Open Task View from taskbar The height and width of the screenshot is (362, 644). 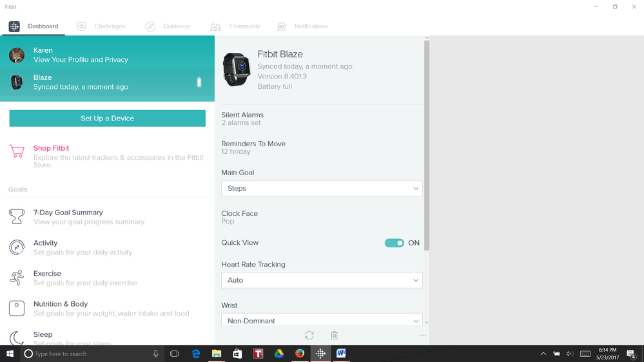pyautogui.click(x=175, y=354)
